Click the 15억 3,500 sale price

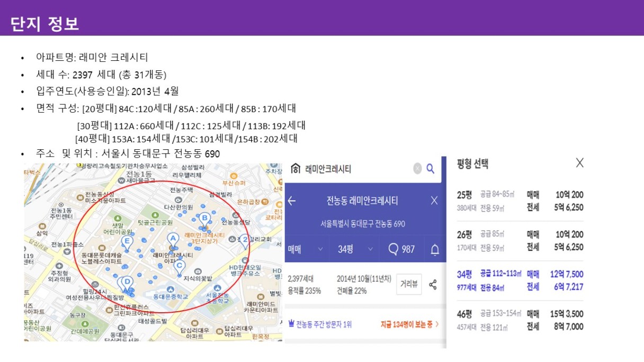click(x=567, y=314)
